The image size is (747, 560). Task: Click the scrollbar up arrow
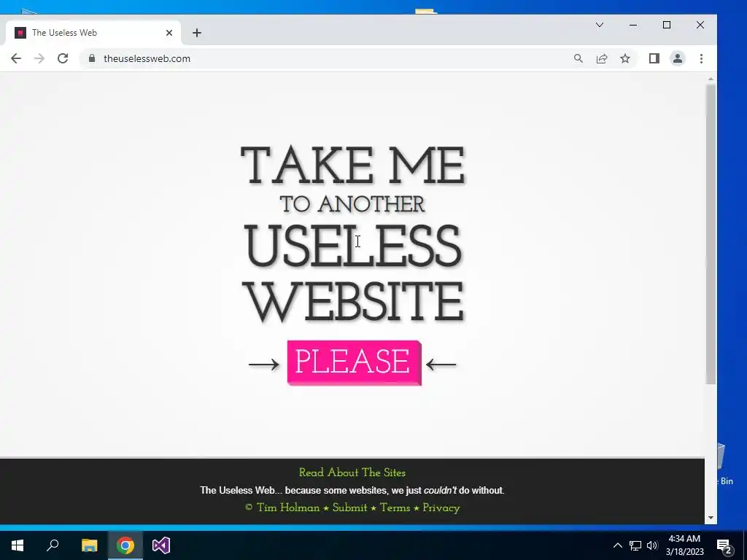(711, 79)
